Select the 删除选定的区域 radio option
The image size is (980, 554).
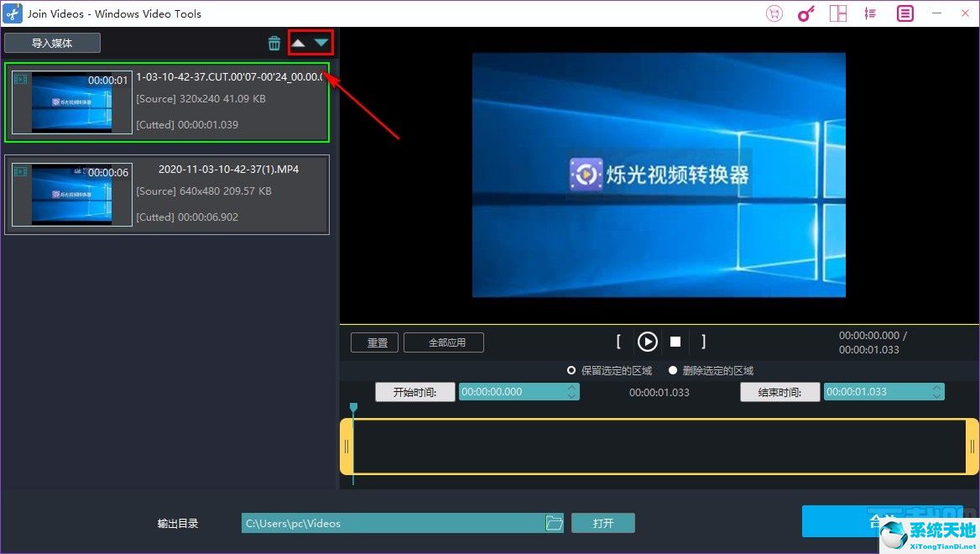[x=673, y=370]
